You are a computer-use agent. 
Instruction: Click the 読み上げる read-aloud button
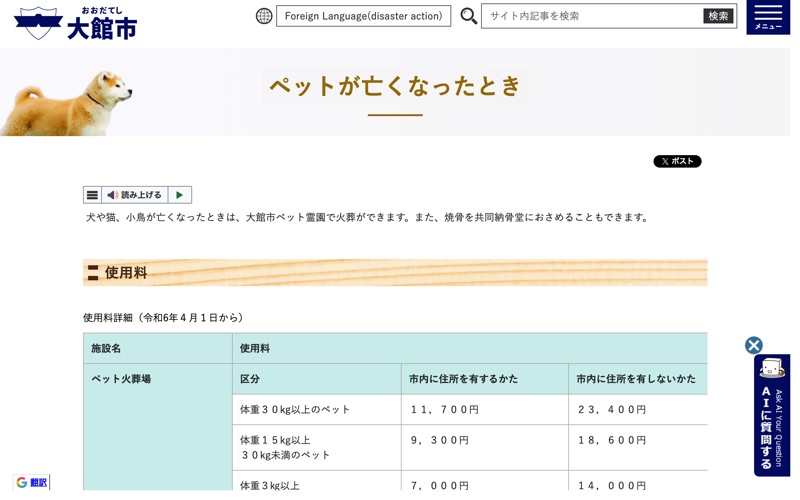pyautogui.click(x=135, y=195)
